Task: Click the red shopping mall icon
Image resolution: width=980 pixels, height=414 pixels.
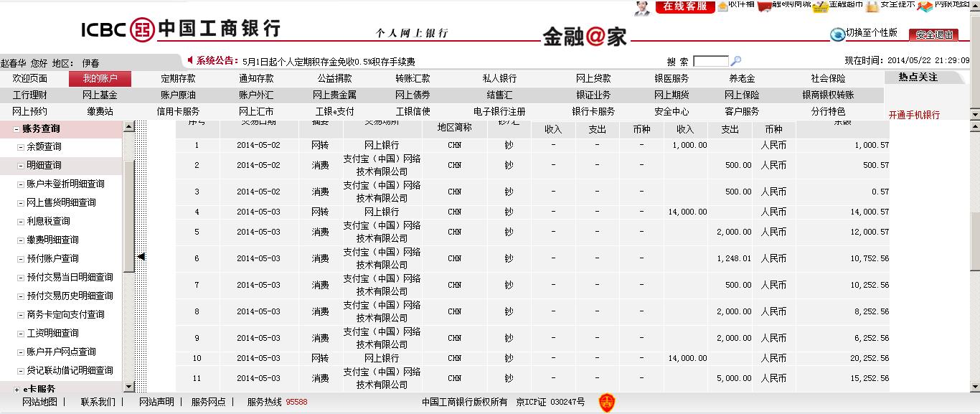Action: point(765,6)
